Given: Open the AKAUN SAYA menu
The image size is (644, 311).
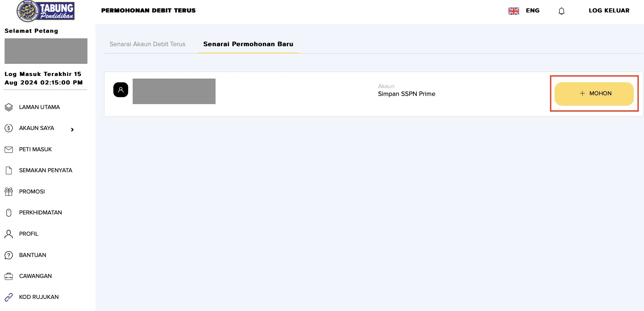Looking at the screenshot, I should pyautogui.click(x=36, y=128).
